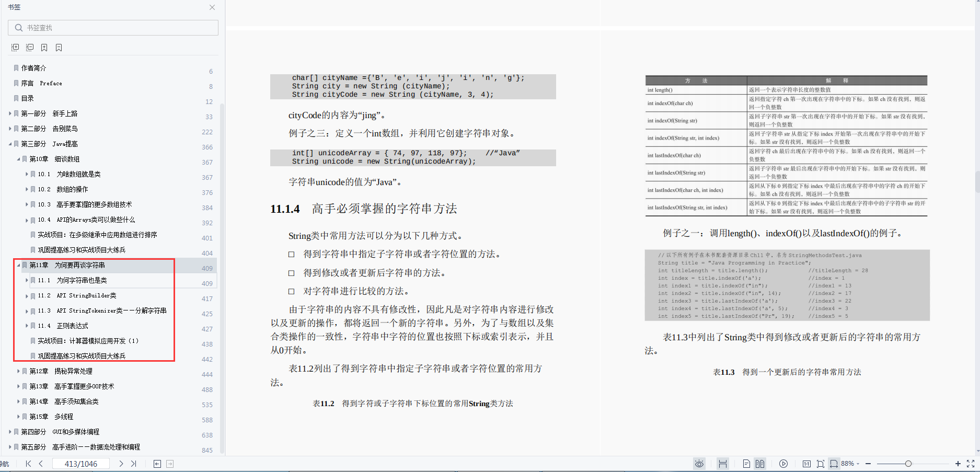The width and height of the screenshot is (980, 472).
Task: Toggle eye protection mode icon
Action: [699, 464]
